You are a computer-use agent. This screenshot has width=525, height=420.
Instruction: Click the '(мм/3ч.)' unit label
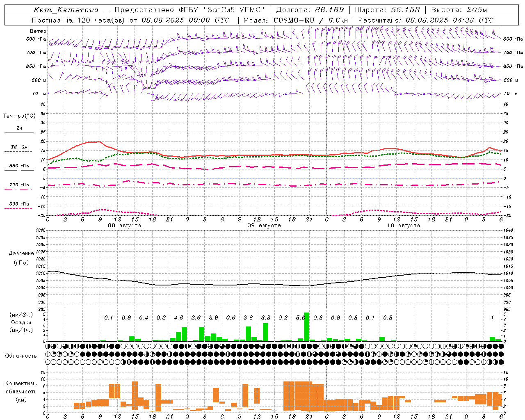click(21, 315)
